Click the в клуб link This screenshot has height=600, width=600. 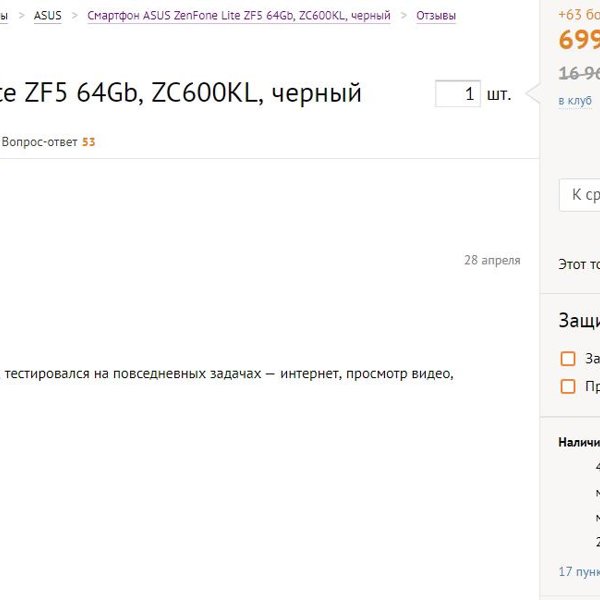point(575,101)
